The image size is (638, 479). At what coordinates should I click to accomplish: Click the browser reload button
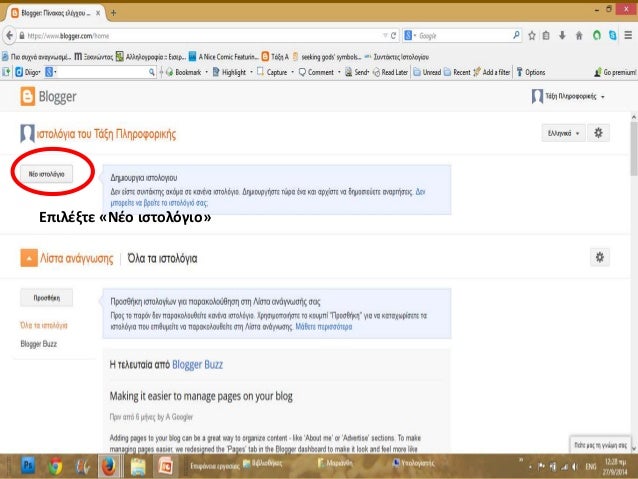[394, 35]
